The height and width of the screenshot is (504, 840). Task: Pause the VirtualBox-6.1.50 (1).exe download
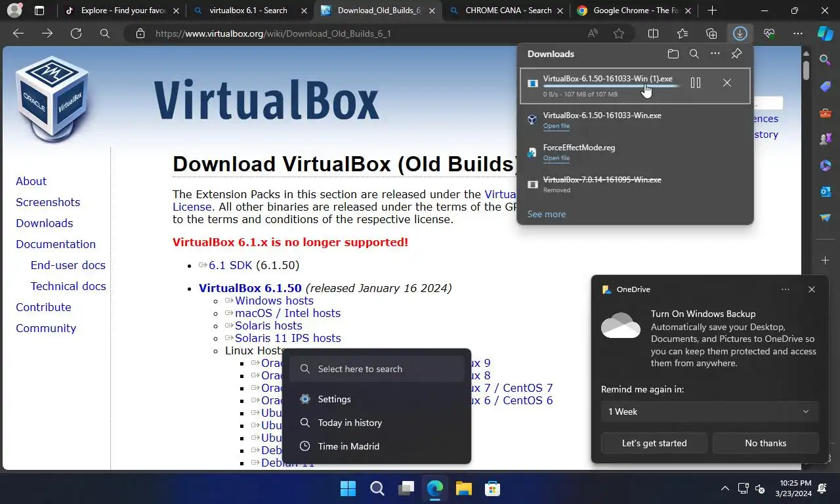tap(696, 83)
